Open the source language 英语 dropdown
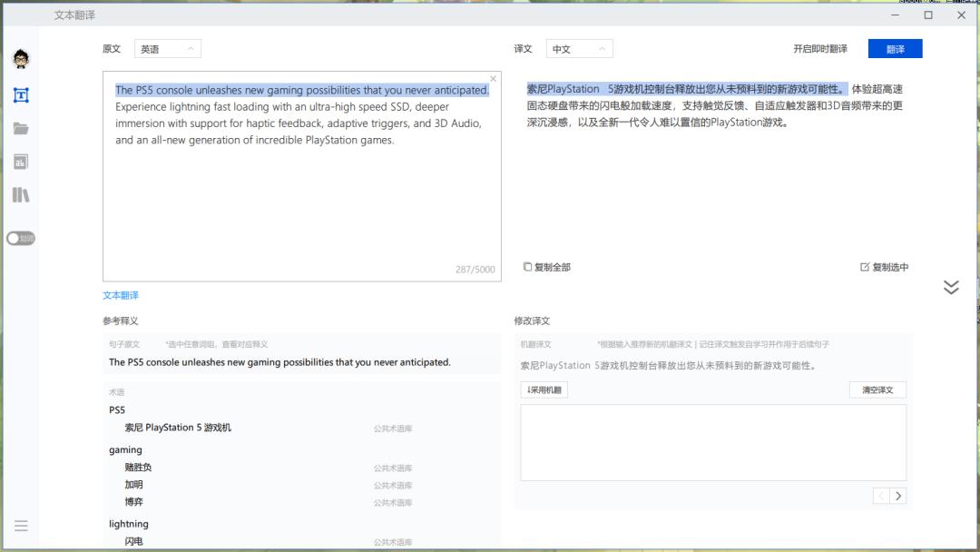 click(x=168, y=48)
